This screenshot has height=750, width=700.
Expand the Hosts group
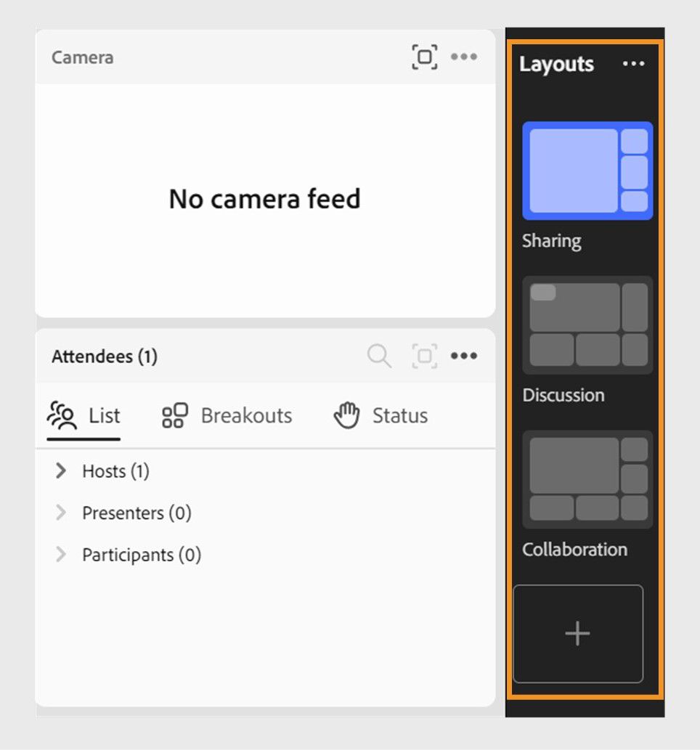coord(60,470)
